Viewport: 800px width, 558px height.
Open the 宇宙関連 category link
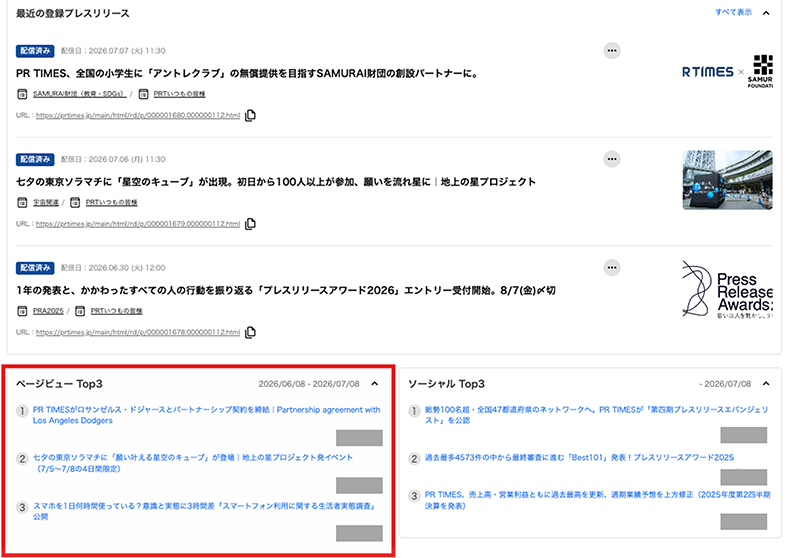click(x=46, y=202)
